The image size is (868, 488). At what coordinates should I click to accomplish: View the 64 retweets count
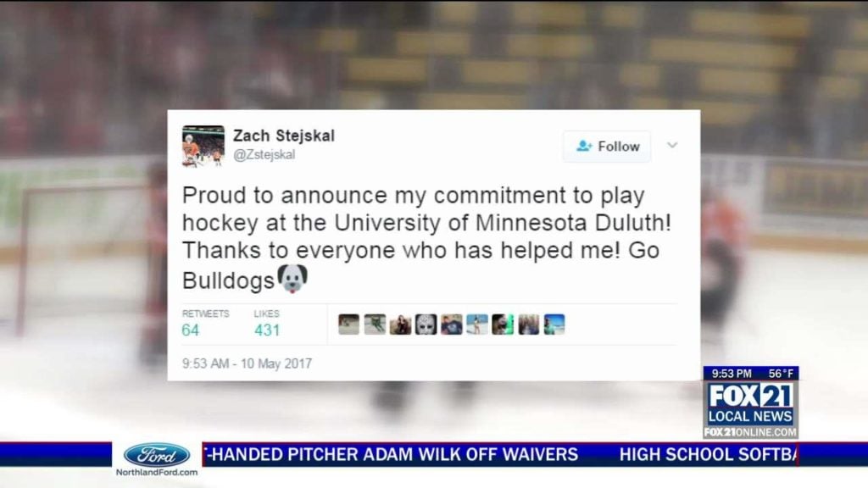click(191, 330)
